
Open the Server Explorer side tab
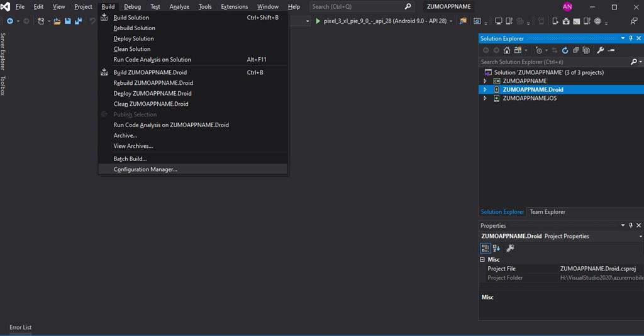tap(3, 52)
